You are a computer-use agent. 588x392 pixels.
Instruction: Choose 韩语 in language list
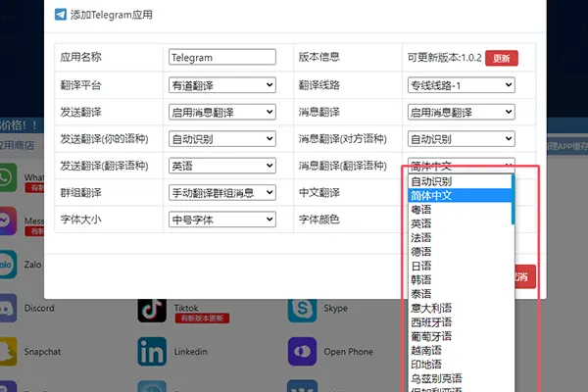(x=460, y=280)
